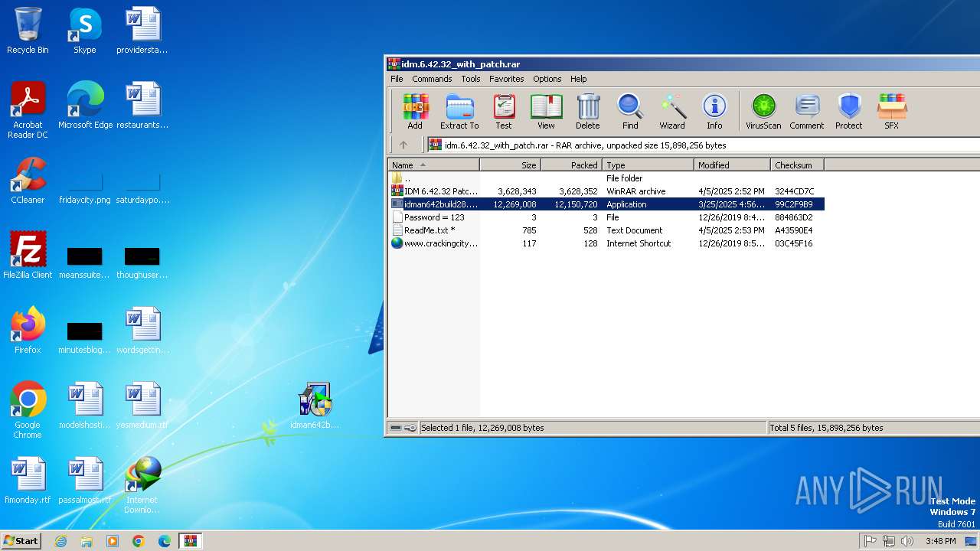Screen dimensions: 980x551
Task: Run the Test archive tool
Action: (504, 112)
